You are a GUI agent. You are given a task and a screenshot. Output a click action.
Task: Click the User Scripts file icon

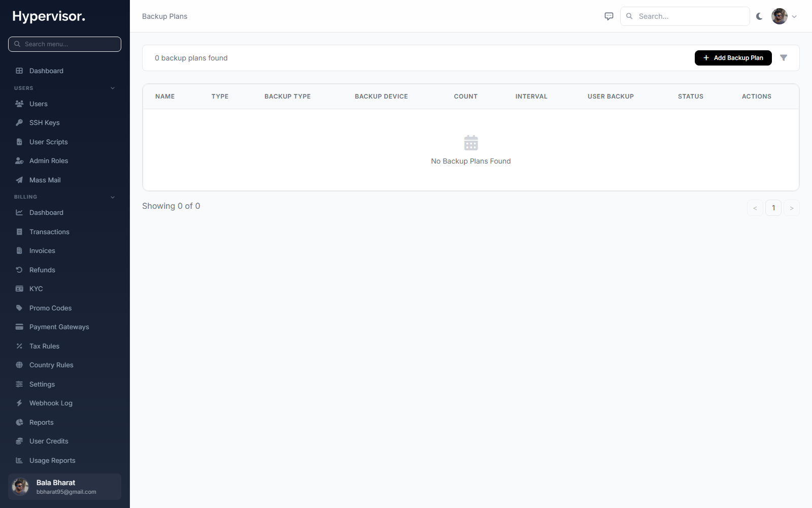pyautogui.click(x=19, y=142)
